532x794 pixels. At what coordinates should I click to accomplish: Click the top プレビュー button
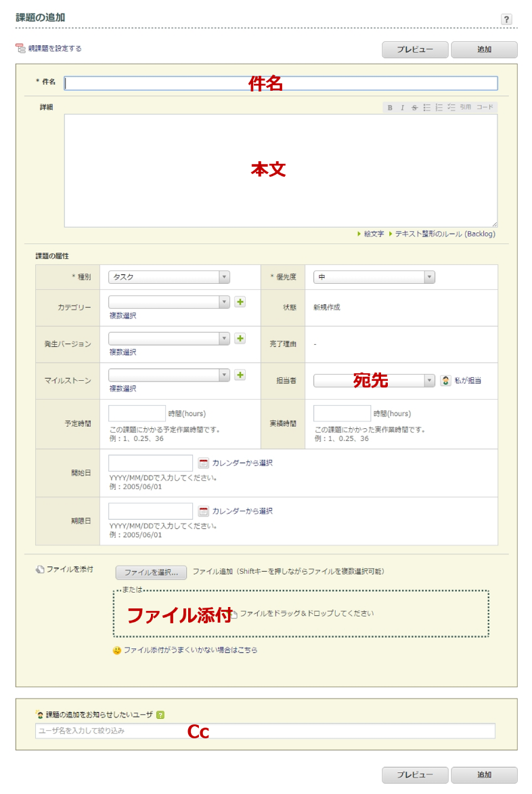415,49
